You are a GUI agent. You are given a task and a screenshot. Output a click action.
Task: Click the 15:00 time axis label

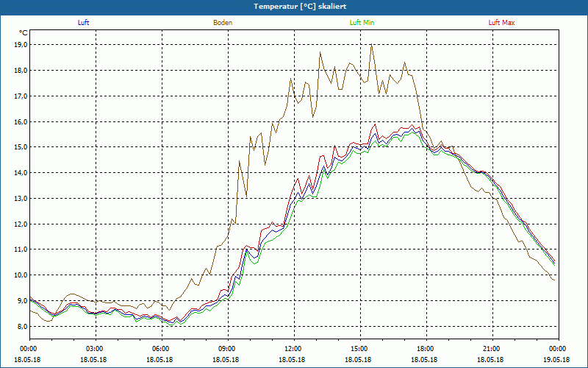[x=360, y=349]
